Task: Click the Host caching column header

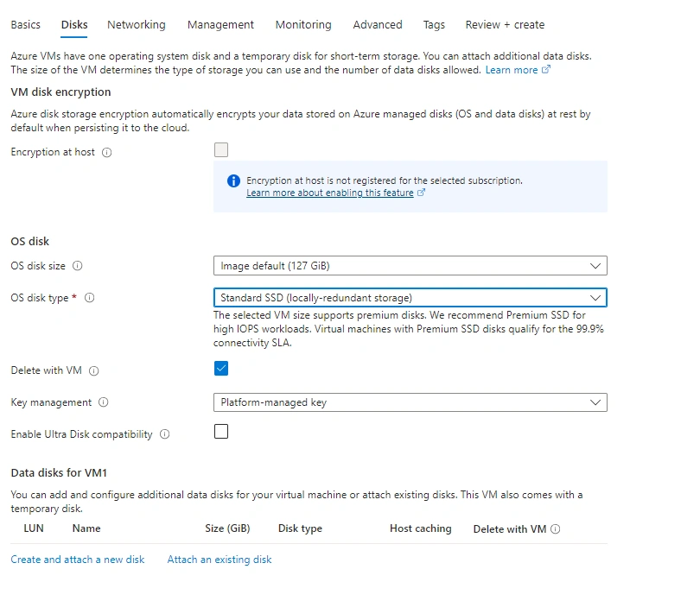Action: click(x=421, y=528)
